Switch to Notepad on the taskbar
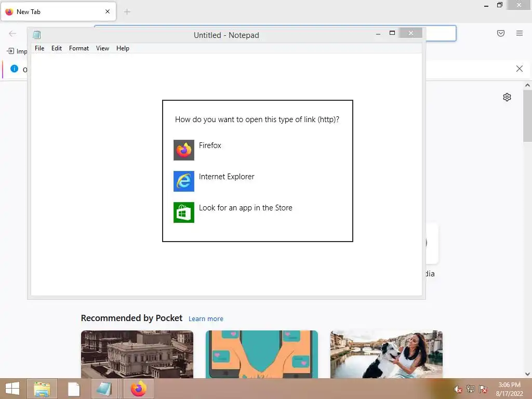The height and width of the screenshot is (399, 532). click(104, 389)
